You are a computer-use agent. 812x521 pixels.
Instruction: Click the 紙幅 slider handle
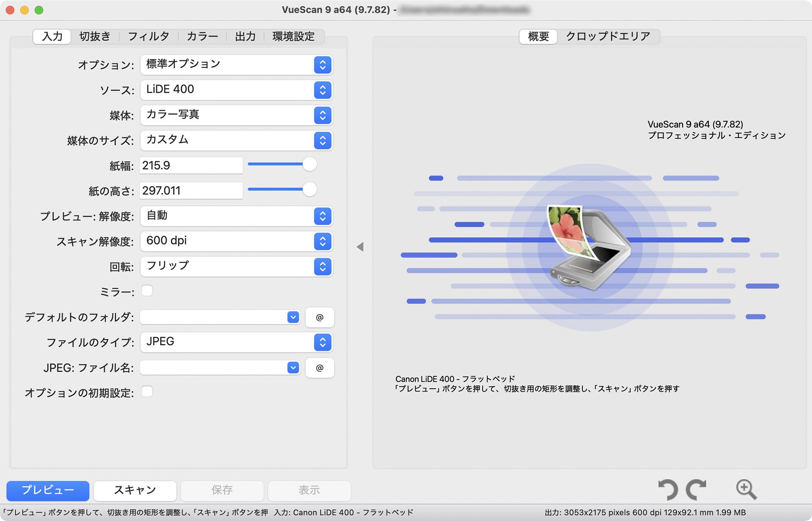[310, 164]
